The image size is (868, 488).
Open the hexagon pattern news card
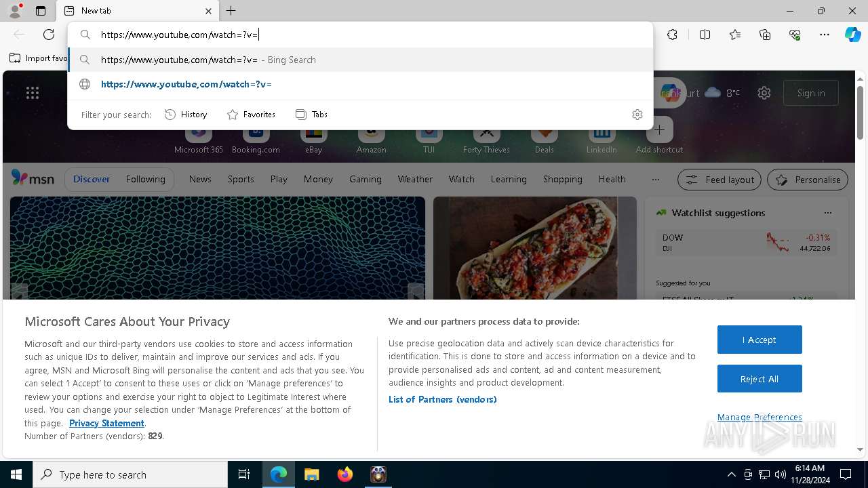(x=217, y=248)
